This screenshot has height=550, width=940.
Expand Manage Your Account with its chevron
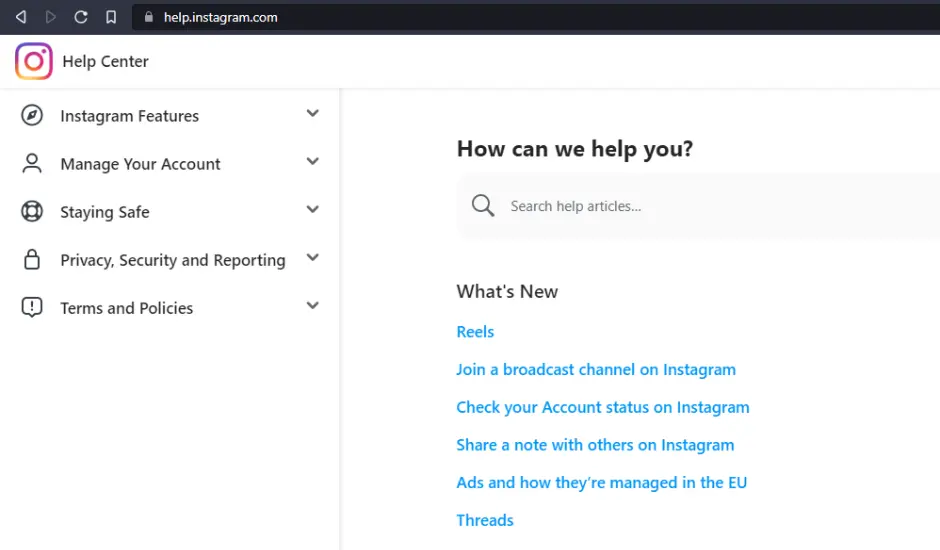[x=312, y=161]
